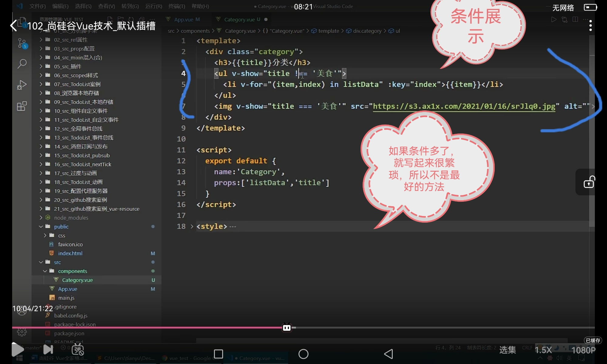
Task: Play the video
Action: click(x=17, y=349)
